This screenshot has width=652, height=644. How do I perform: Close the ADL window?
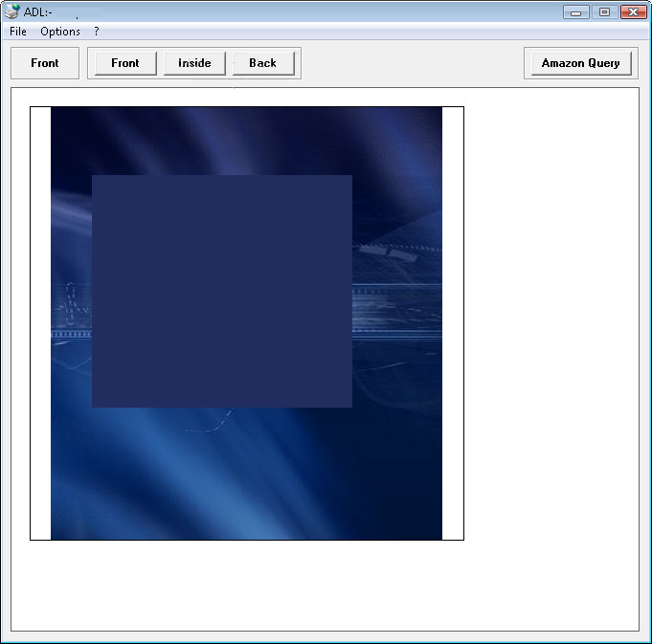633,12
